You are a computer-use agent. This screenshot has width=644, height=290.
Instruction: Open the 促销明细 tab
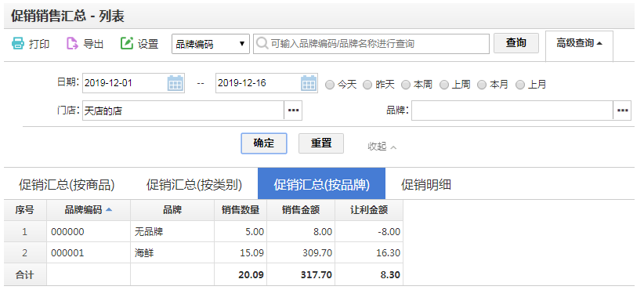tap(426, 185)
